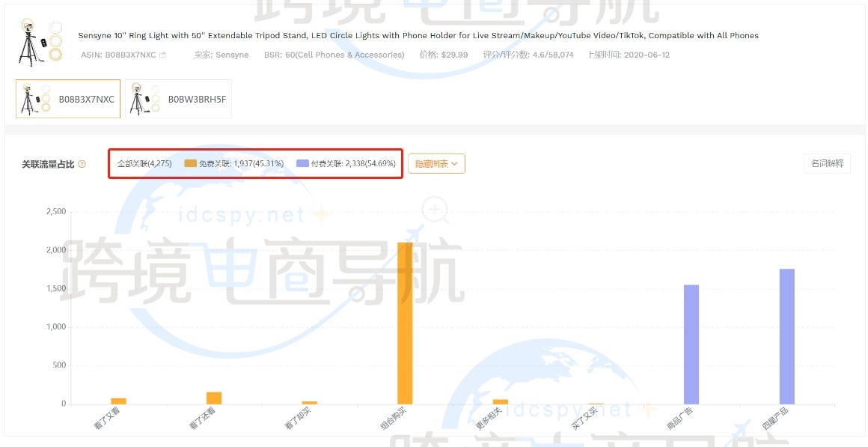Click the Sensyne seller name link
Viewport: 868px width, 447px height.
tap(231, 55)
